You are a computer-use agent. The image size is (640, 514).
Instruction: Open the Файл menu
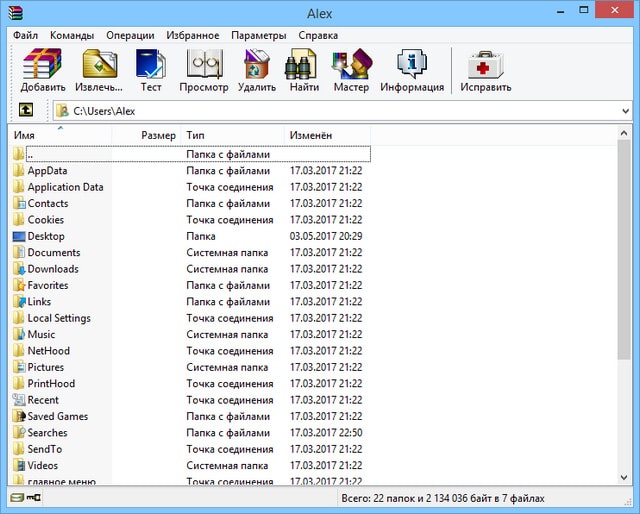(x=26, y=35)
